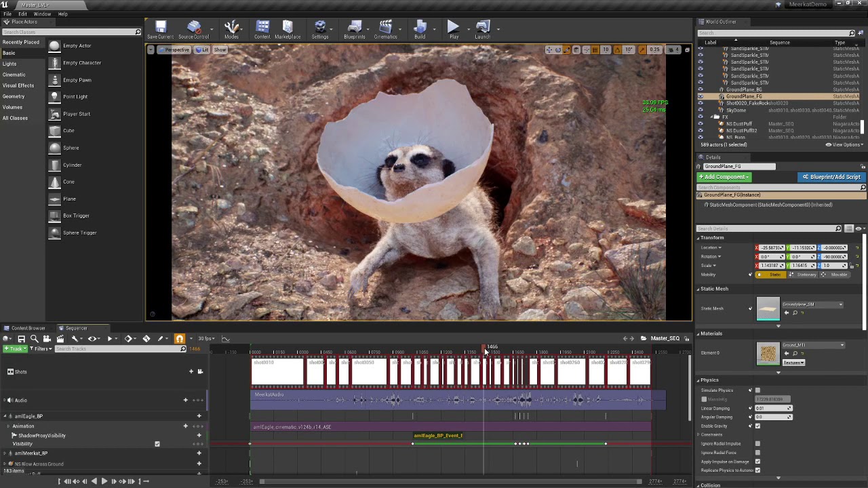Screen dimensions: 868x488
Task: Enable the Simulate Physics checkbox
Action: [x=757, y=390]
